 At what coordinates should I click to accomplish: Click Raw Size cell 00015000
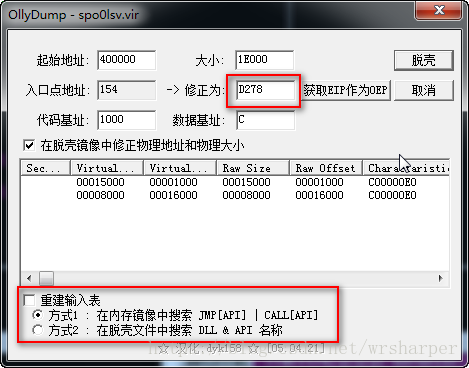(246, 182)
